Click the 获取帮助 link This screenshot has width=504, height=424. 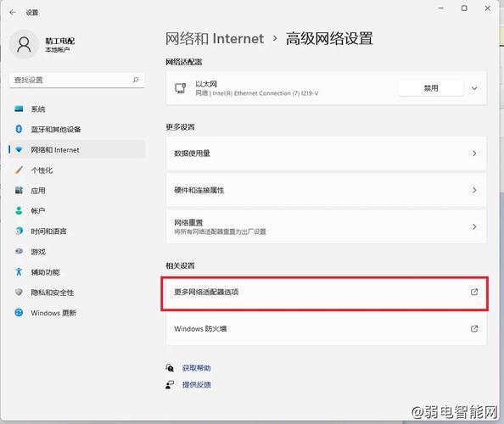(196, 368)
